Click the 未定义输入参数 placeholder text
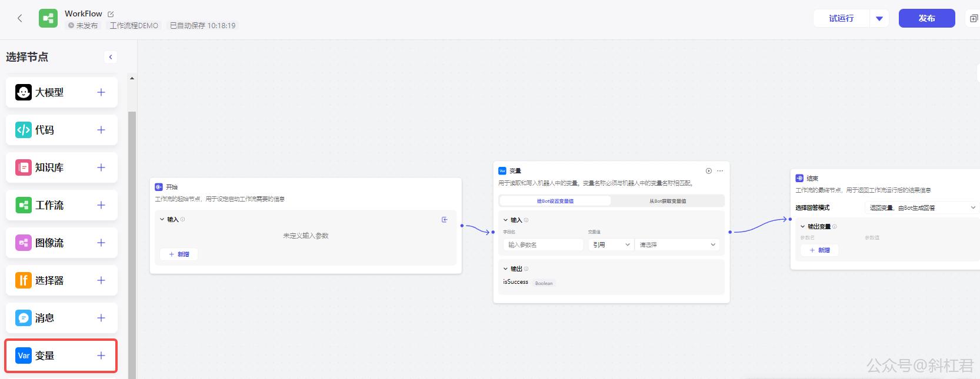The height and width of the screenshot is (379, 980). 306,236
